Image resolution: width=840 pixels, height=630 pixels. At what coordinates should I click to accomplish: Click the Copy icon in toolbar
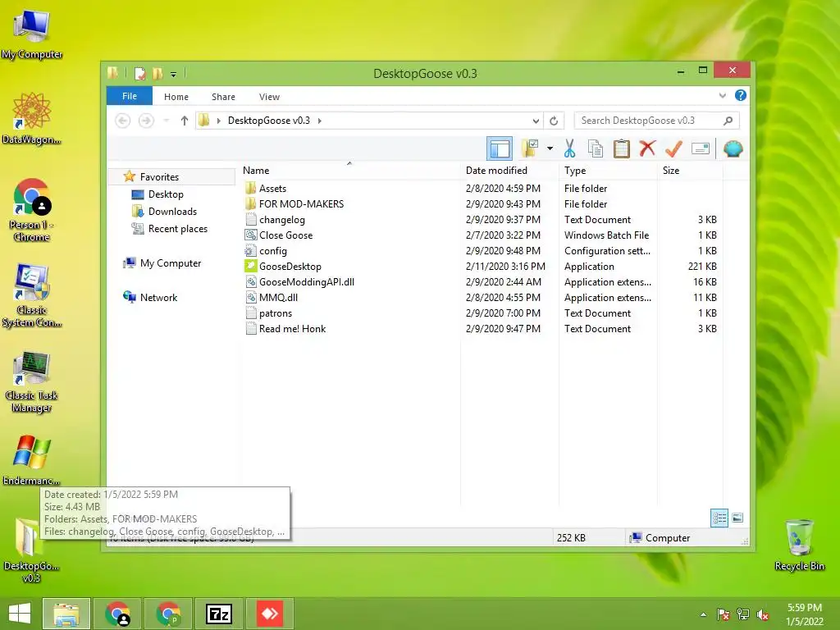pos(596,148)
